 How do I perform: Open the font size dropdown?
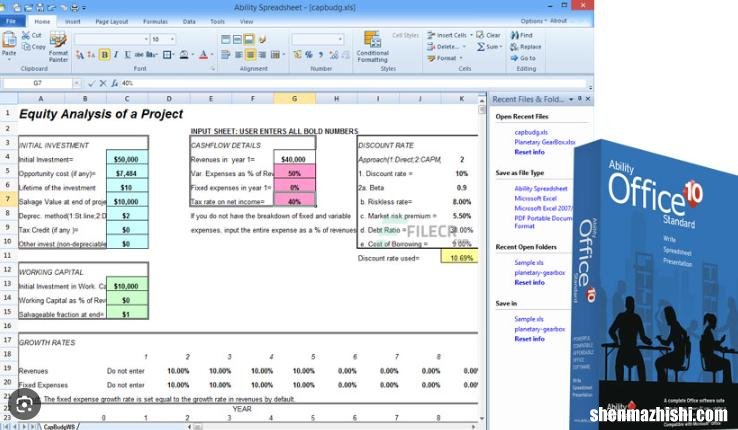172,40
